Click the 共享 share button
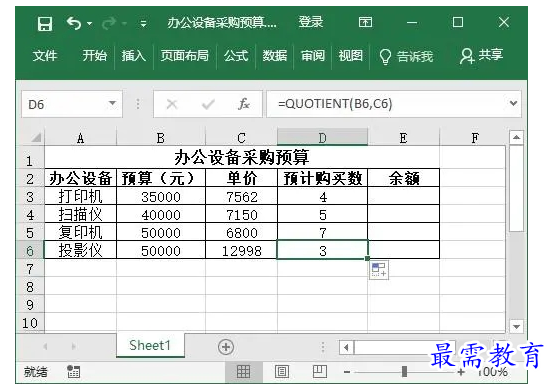 (481, 56)
